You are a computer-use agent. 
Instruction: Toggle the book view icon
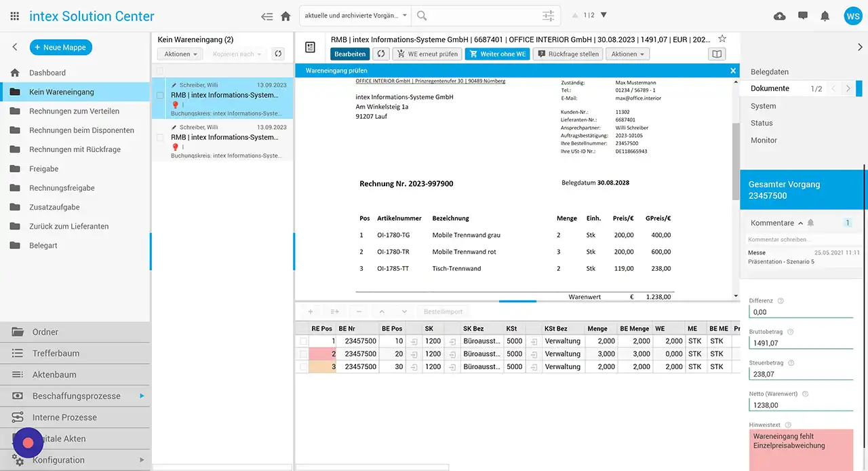pyautogui.click(x=716, y=54)
